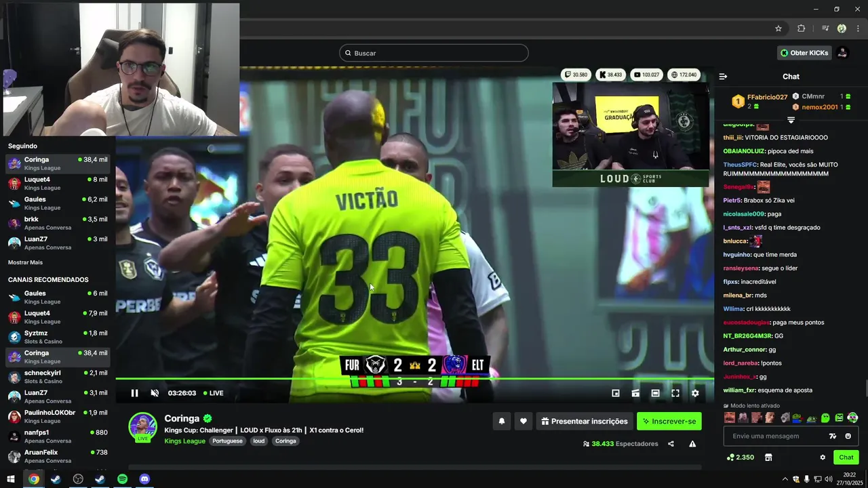Viewport: 868px width, 488px height.
Task: Toggle theater mode in player
Action: [x=655, y=393]
